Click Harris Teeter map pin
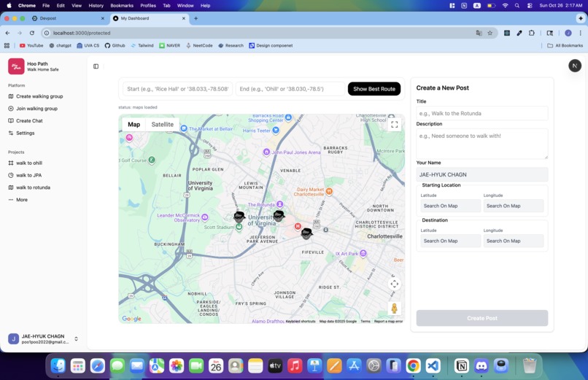The image size is (588, 380). [276, 131]
